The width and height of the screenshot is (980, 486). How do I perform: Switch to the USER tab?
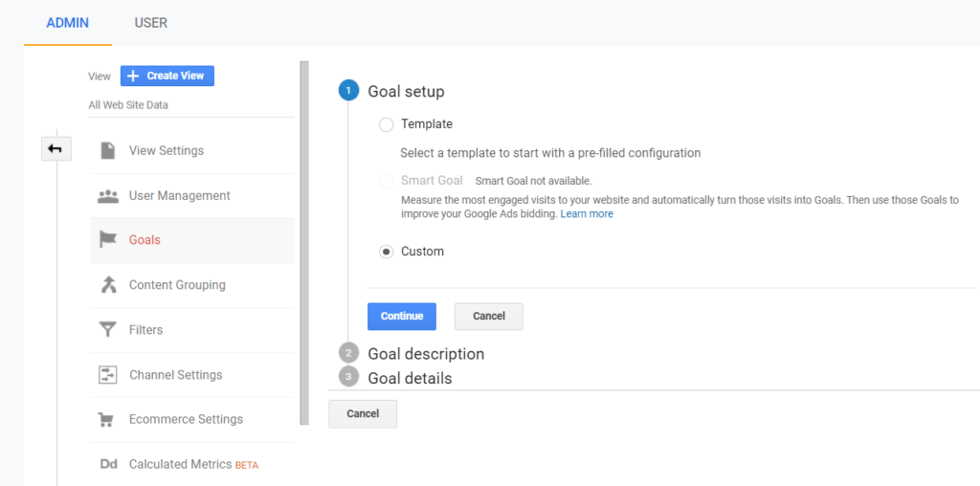[x=150, y=23]
